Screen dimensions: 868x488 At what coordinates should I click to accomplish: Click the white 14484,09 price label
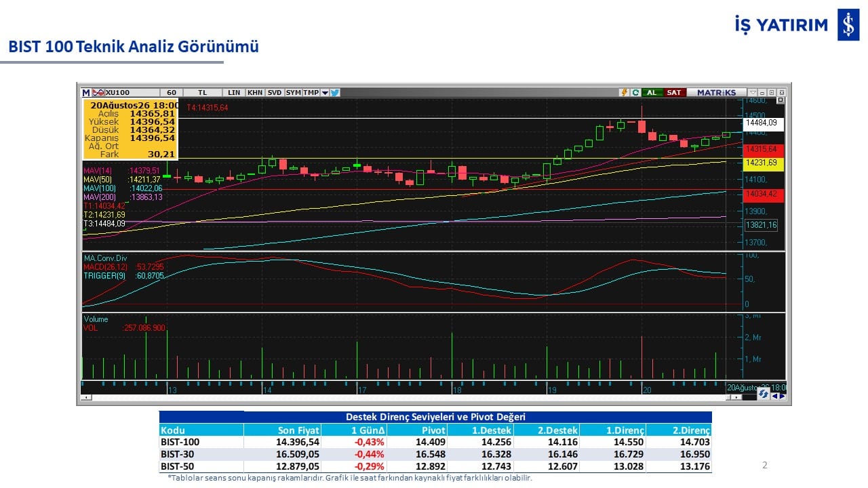[x=764, y=123]
